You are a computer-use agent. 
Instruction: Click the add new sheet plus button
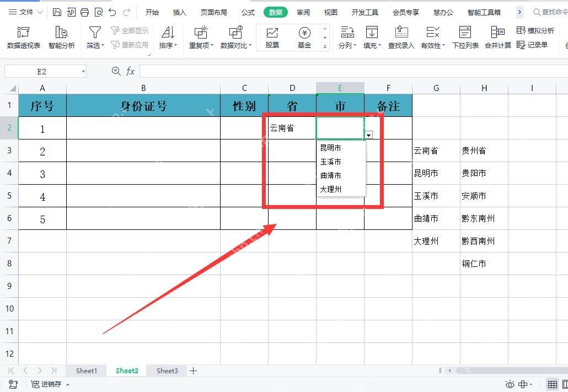point(193,370)
